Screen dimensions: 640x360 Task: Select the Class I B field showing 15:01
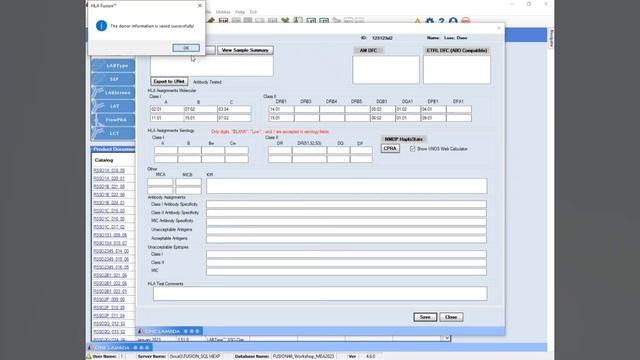tap(200, 118)
